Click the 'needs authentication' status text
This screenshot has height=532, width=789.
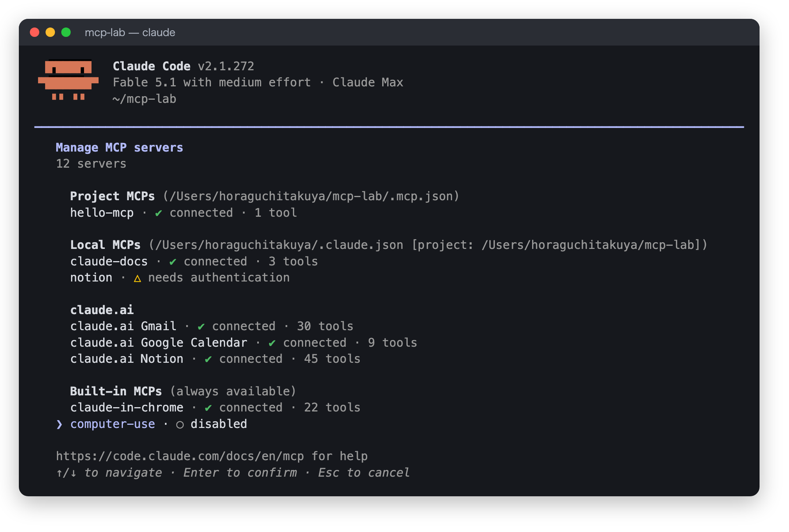point(219,278)
